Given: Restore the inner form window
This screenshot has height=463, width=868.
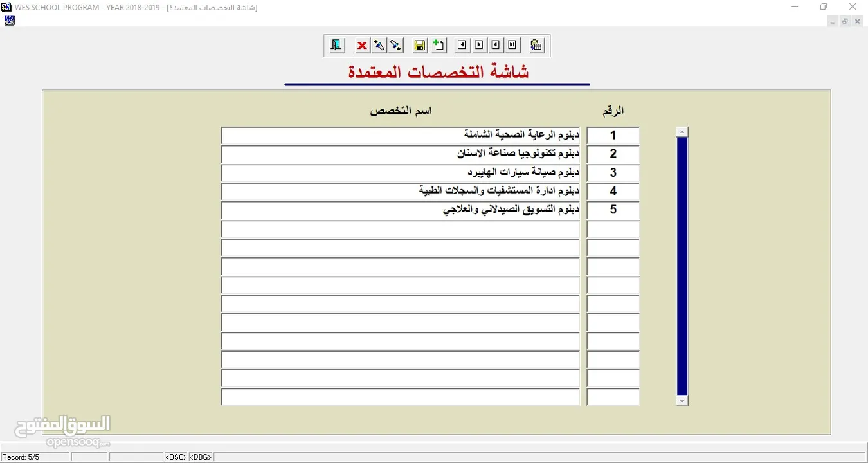Looking at the screenshot, I should [845, 21].
